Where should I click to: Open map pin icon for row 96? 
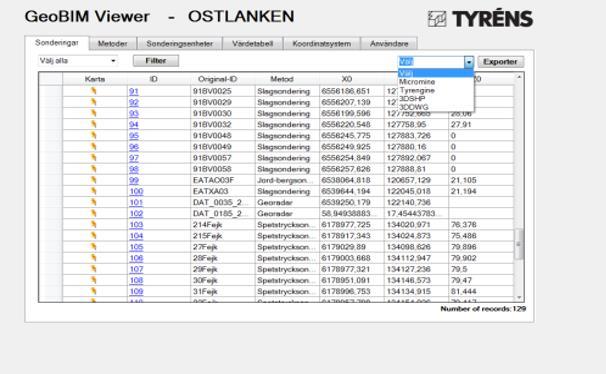[x=94, y=146]
